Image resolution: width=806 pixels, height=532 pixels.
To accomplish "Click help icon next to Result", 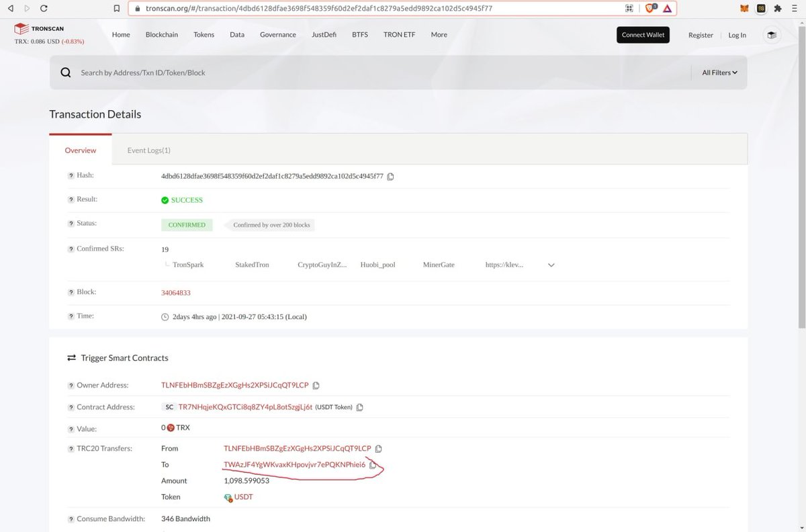I will click(x=71, y=199).
